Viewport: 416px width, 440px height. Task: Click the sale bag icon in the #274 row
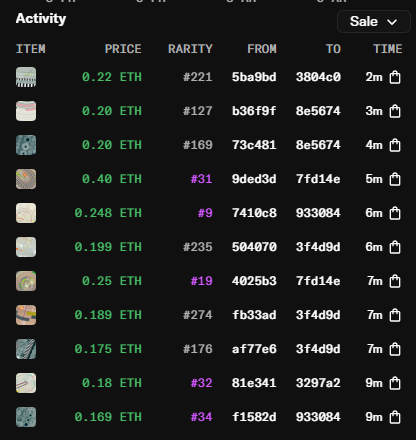point(395,315)
